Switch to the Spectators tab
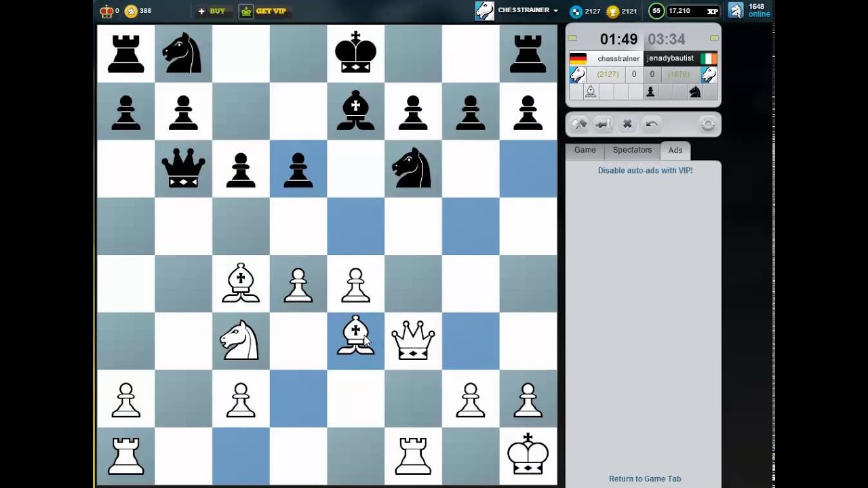The width and height of the screenshot is (868, 488). (x=632, y=150)
